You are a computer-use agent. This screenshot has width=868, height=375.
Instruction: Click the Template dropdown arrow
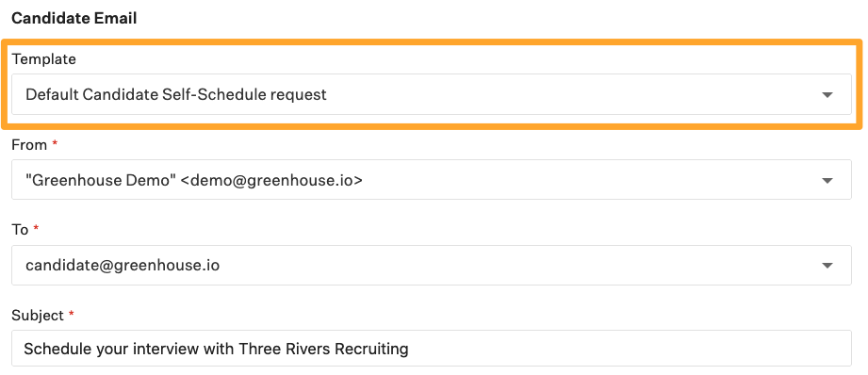[x=827, y=95]
